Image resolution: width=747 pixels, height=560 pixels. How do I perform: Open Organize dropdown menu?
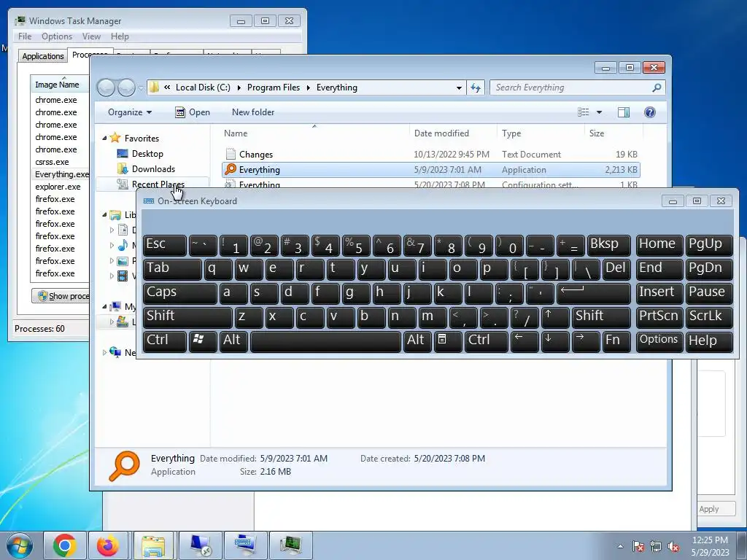[x=130, y=112]
